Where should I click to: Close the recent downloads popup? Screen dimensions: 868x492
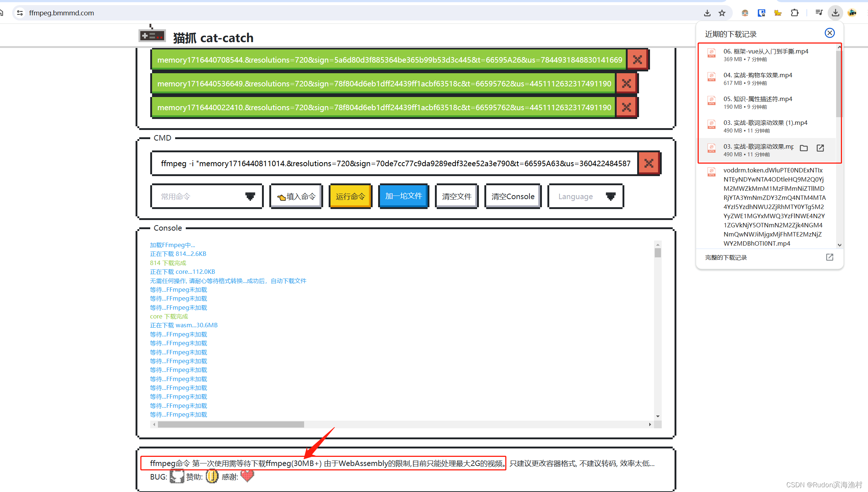click(830, 33)
